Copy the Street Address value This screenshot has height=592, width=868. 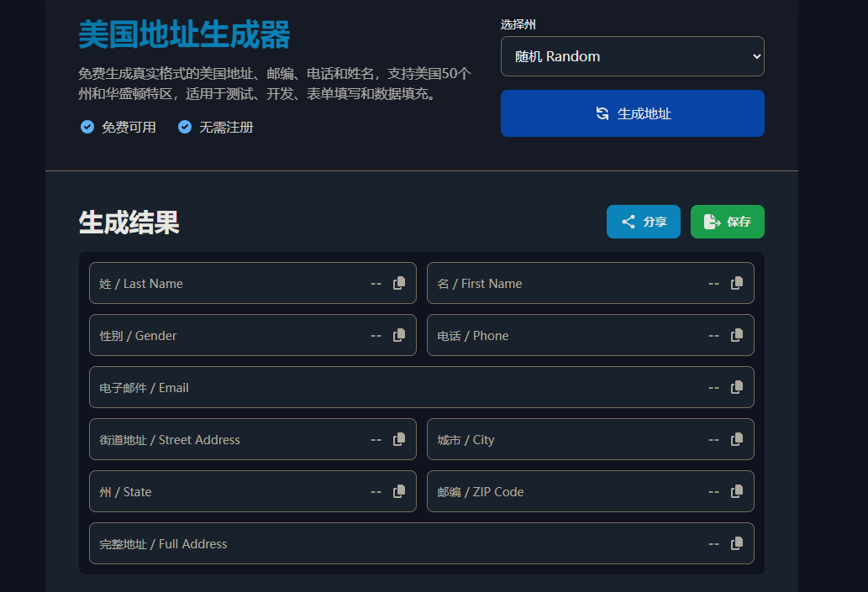(399, 439)
